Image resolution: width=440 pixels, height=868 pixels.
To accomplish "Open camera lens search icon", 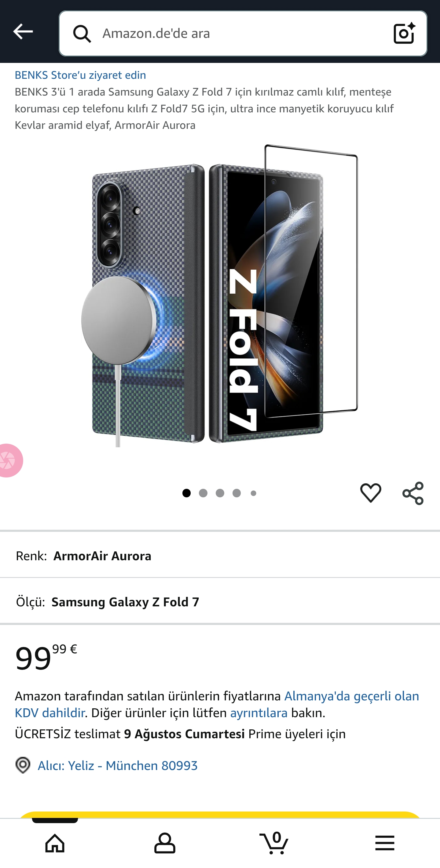I will click(x=404, y=33).
